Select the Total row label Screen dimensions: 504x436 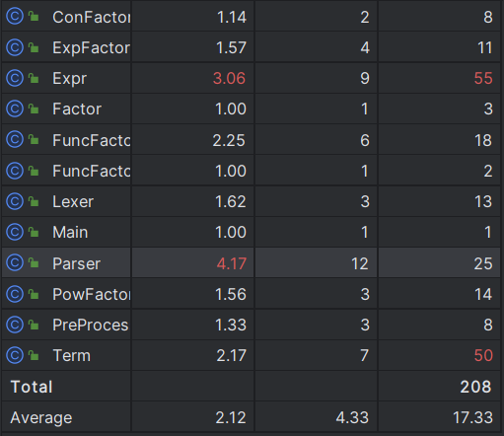pos(32,387)
